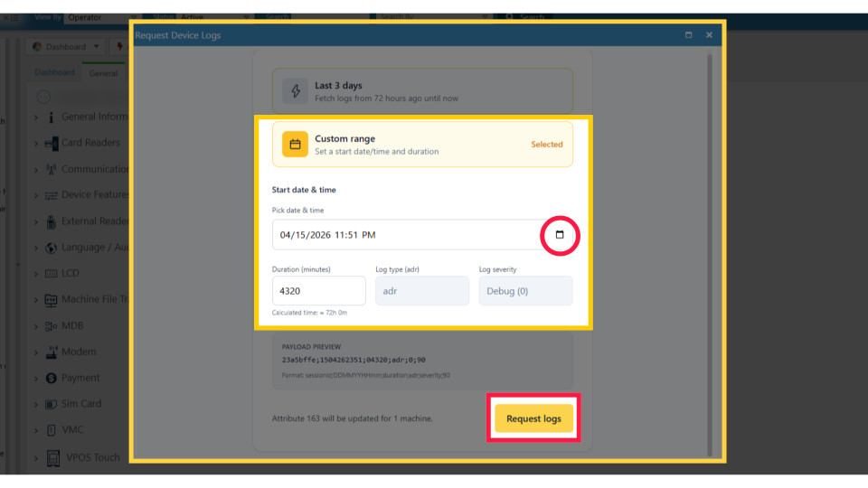The width and height of the screenshot is (868, 488).
Task: Expand the VMC tree node
Action: point(36,431)
